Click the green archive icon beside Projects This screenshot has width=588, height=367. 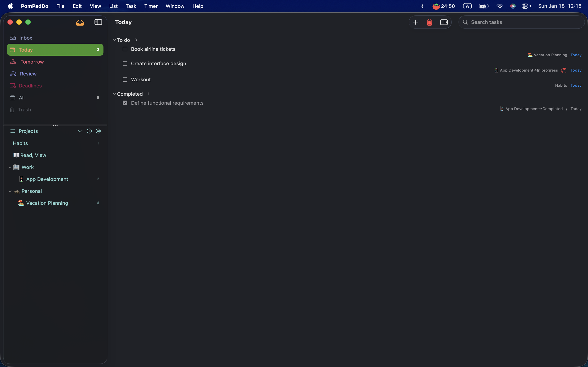[98, 131]
